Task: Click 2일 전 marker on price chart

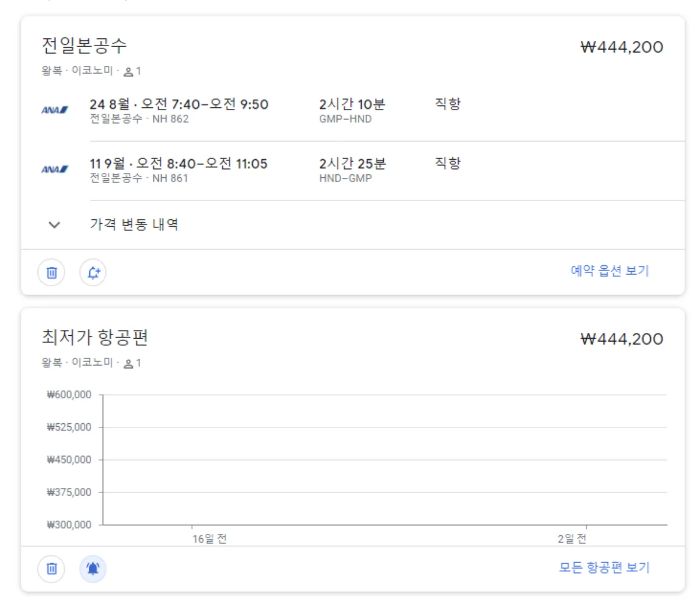Action: (572, 539)
